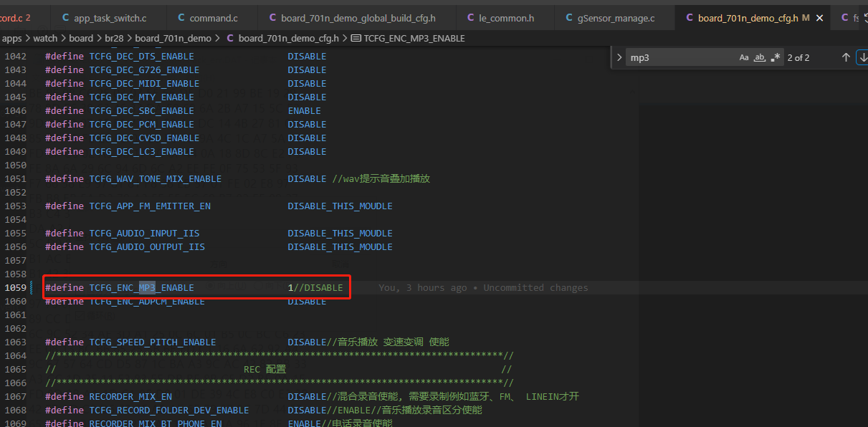Expand the replace row in the find widget
Screen dimensions: 868x427
tap(619, 57)
